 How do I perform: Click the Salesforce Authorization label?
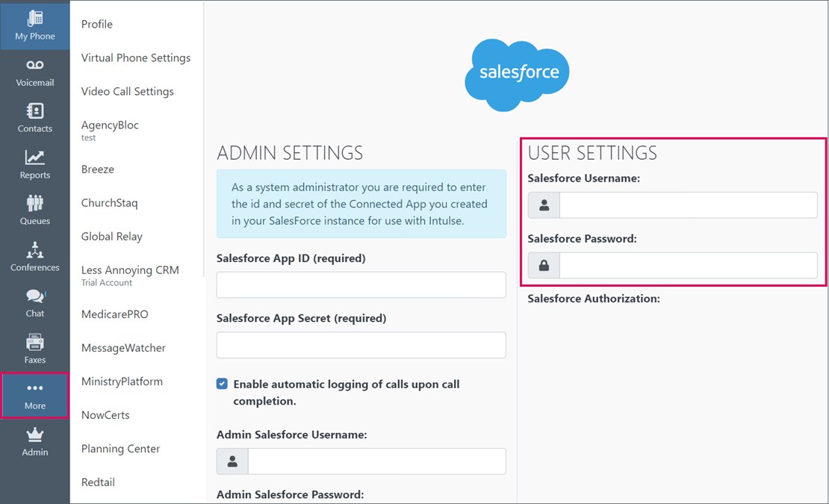[x=594, y=299]
